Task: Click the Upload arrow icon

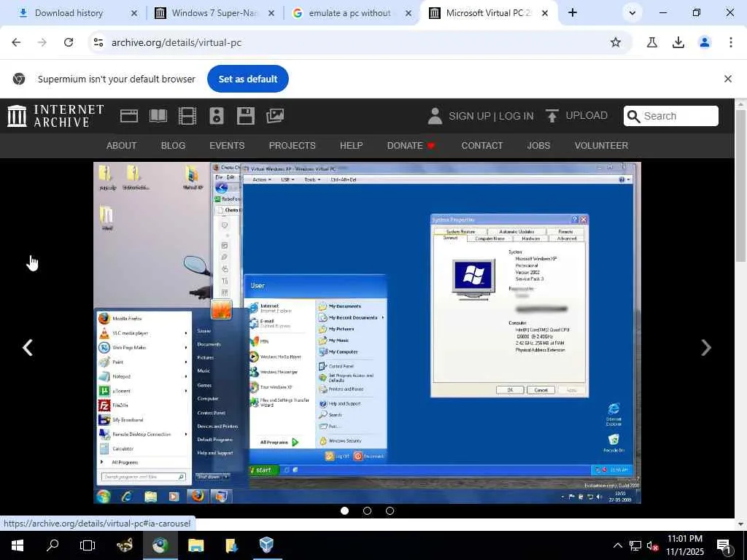Action: (551, 116)
